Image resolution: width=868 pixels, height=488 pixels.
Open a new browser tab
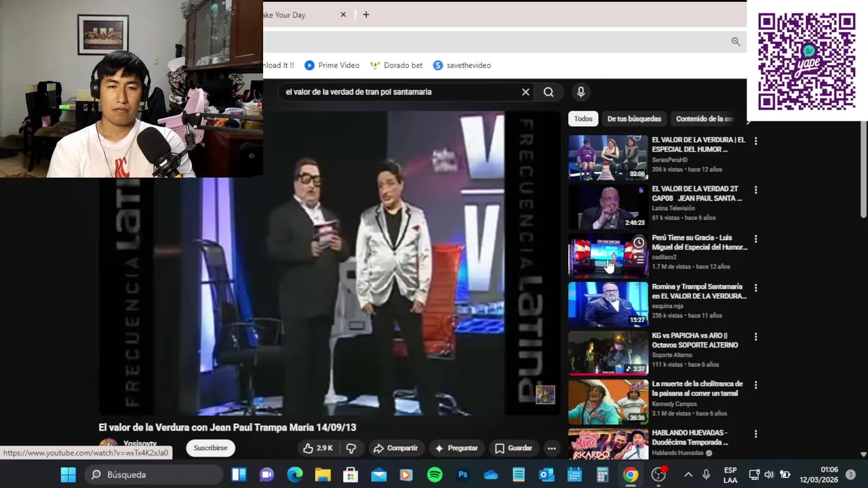click(x=366, y=14)
